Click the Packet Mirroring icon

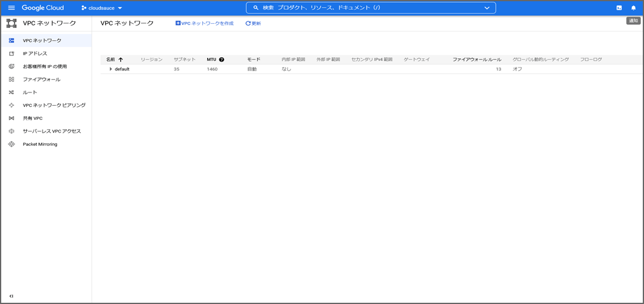point(12,144)
